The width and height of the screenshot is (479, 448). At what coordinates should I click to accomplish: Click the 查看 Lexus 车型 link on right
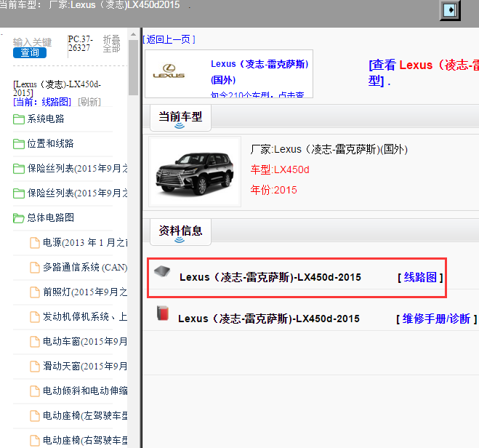(424, 73)
